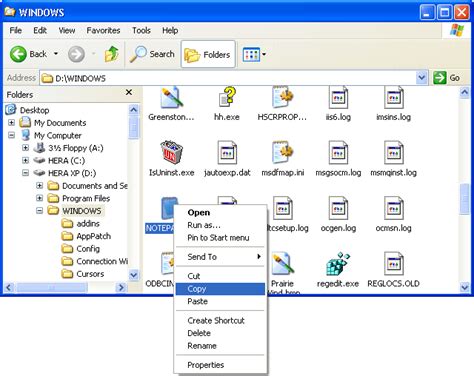Collapse the My Computer tree node

(11, 135)
